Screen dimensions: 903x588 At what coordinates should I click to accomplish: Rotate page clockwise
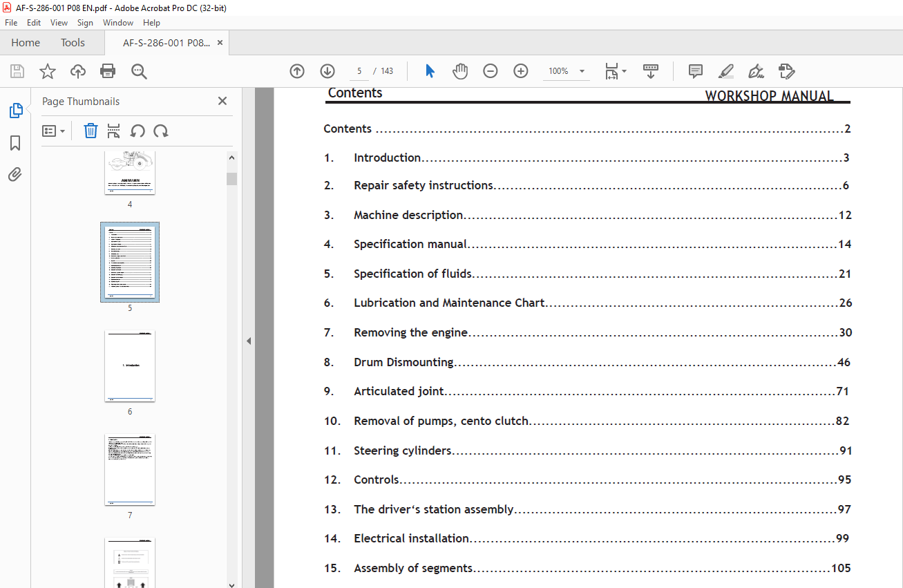(x=161, y=131)
